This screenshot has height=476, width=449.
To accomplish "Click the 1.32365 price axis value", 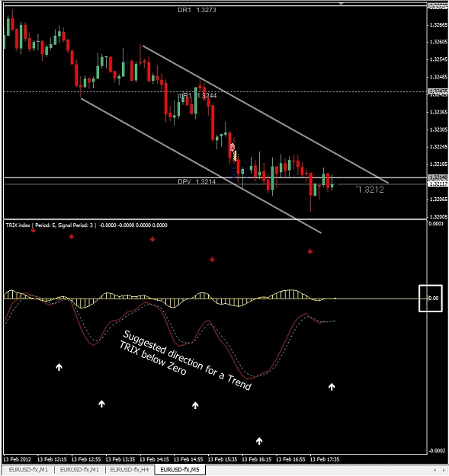I will [x=438, y=112].
